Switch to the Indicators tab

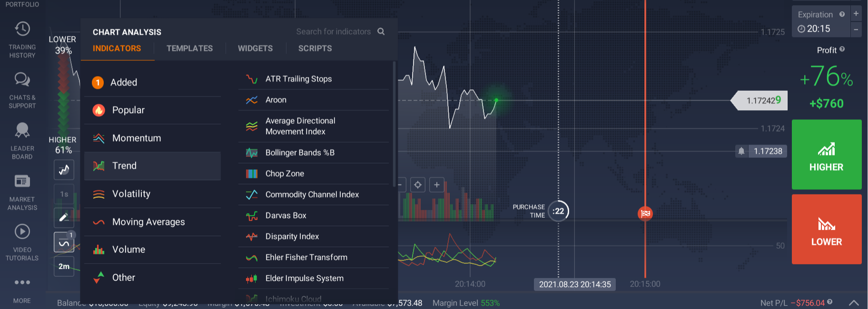click(117, 48)
